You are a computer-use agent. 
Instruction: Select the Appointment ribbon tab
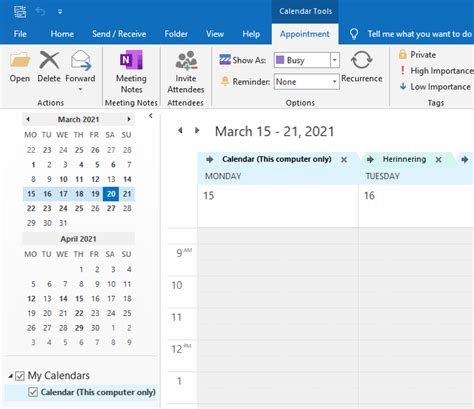[305, 34]
